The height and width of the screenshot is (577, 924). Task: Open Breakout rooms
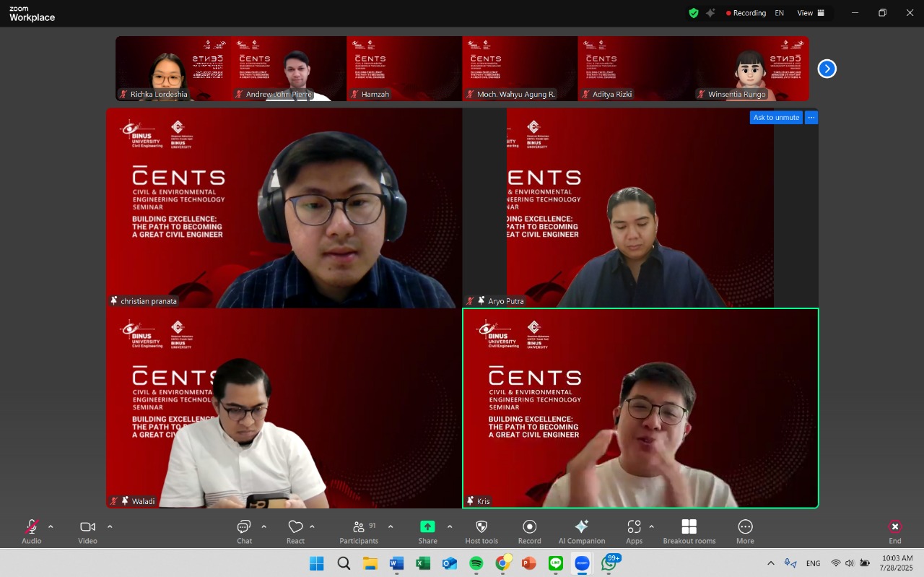[x=689, y=531]
